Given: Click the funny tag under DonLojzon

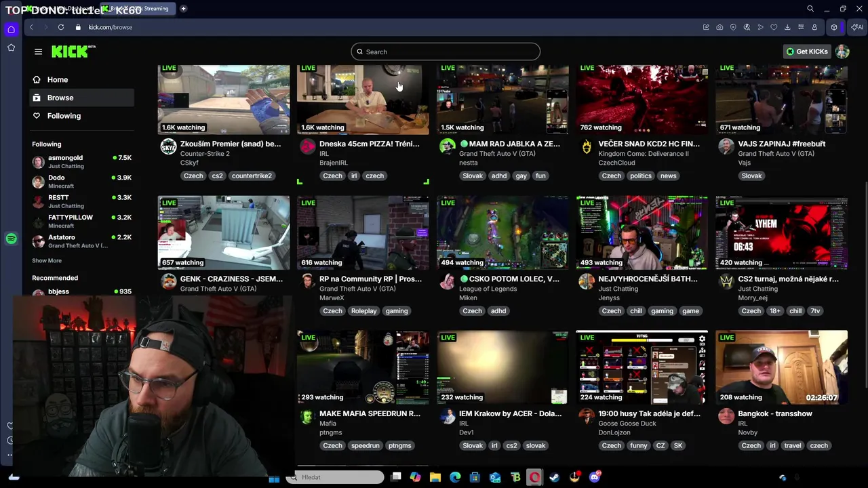Looking at the screenshot, I should [638, 445].
